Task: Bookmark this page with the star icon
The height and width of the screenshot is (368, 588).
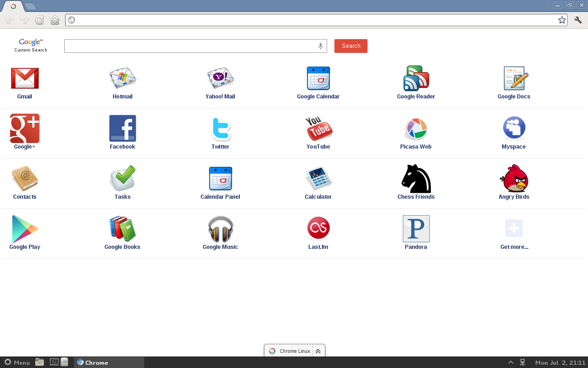Action: pyautogui.click(x=562, y=20)
